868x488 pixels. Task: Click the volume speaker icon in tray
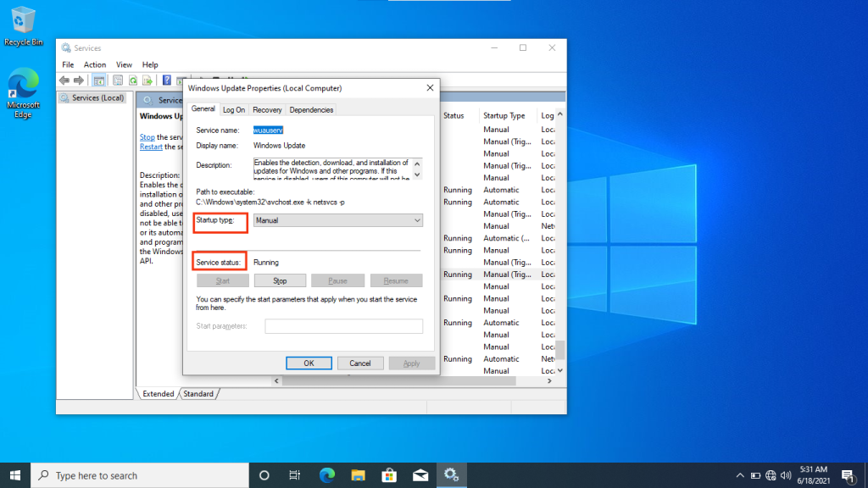(x=786, y=475)
